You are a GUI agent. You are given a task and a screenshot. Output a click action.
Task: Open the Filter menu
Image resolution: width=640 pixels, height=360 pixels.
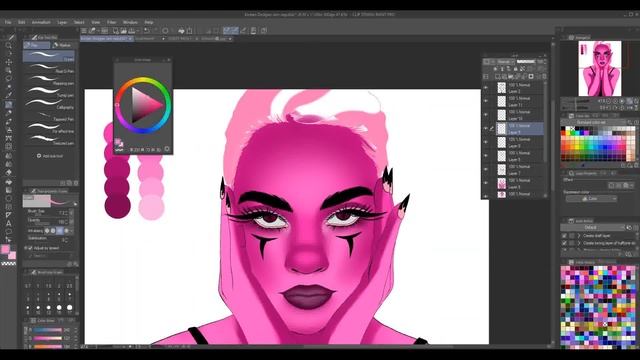[111, 22]
